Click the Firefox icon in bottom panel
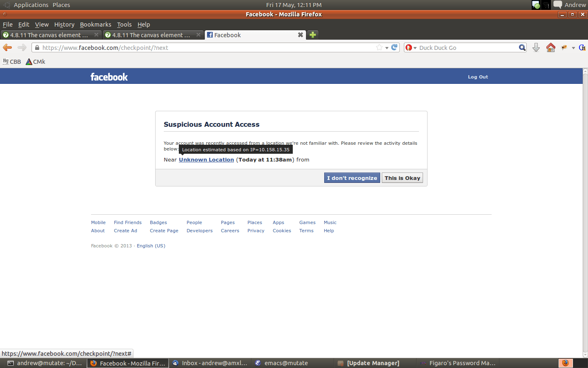This screenshot has height=368, width=588. point(566,363)
